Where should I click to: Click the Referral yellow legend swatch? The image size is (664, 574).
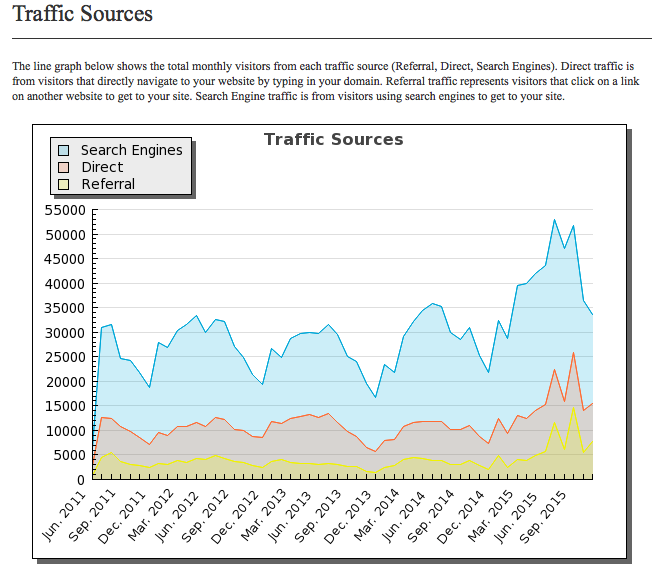pyautogui.click(x=64, y=184)
